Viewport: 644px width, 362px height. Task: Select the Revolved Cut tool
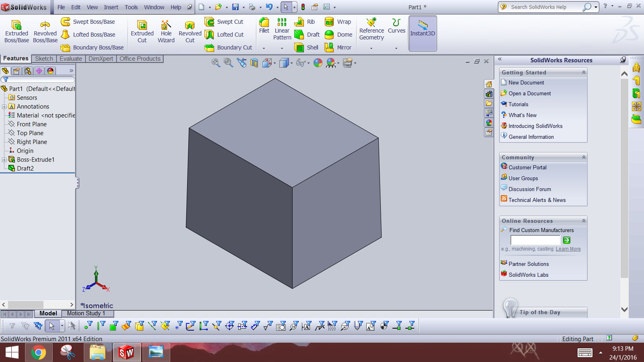[x=189, y=30]
